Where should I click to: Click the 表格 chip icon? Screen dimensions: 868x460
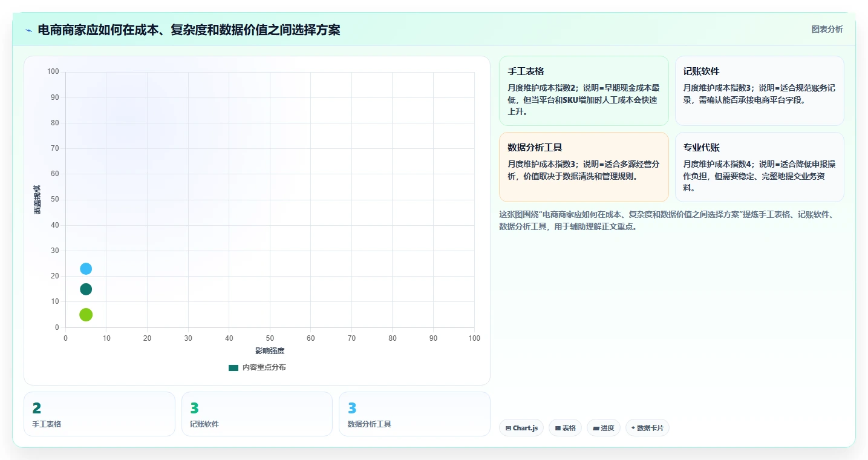point(558,428)
